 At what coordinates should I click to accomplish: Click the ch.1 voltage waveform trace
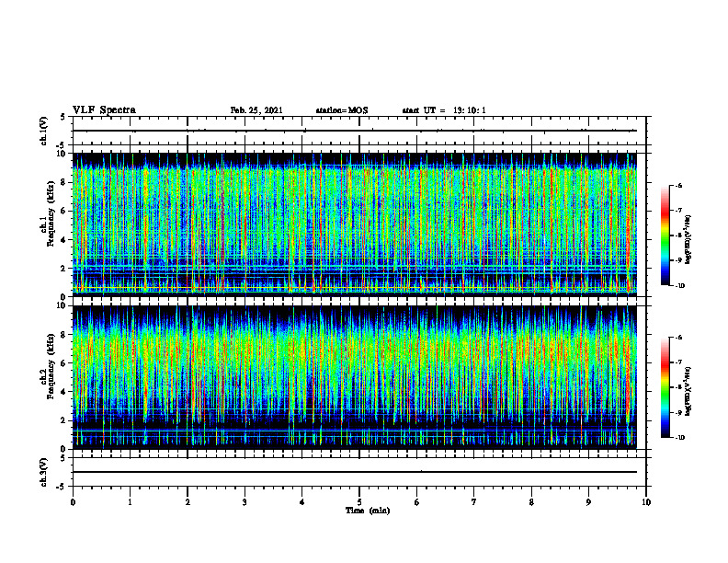[x=354, y=131]
